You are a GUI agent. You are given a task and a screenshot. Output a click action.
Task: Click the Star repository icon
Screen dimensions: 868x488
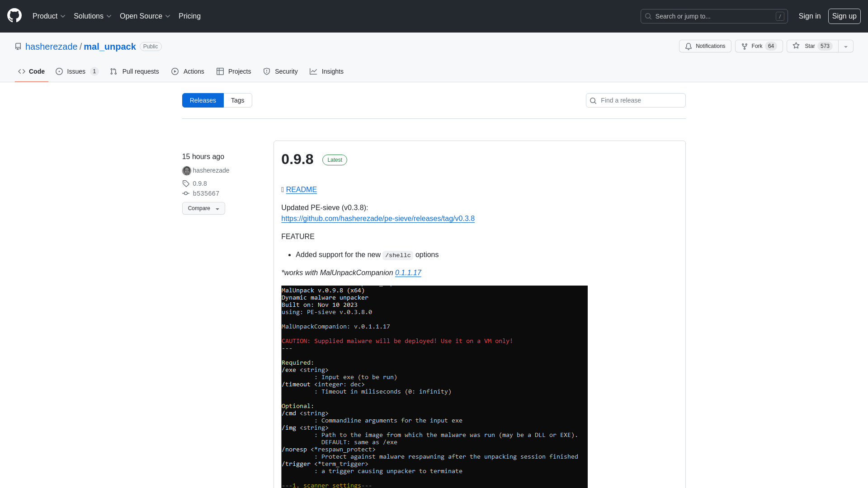click(x=796, y=46)
